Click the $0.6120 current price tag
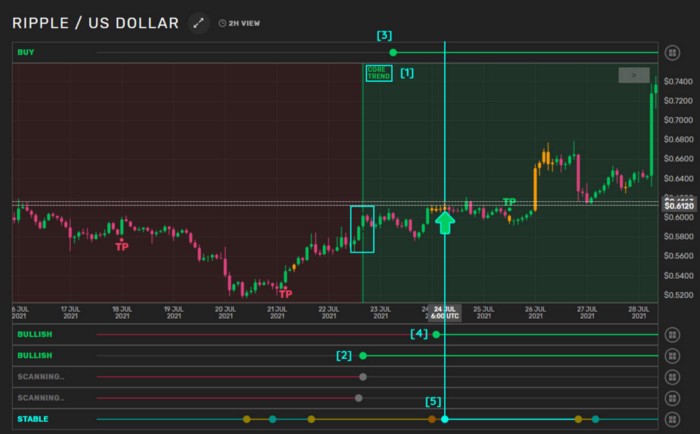This screenshot has height=434, width=700. click(x=679, y=206)
